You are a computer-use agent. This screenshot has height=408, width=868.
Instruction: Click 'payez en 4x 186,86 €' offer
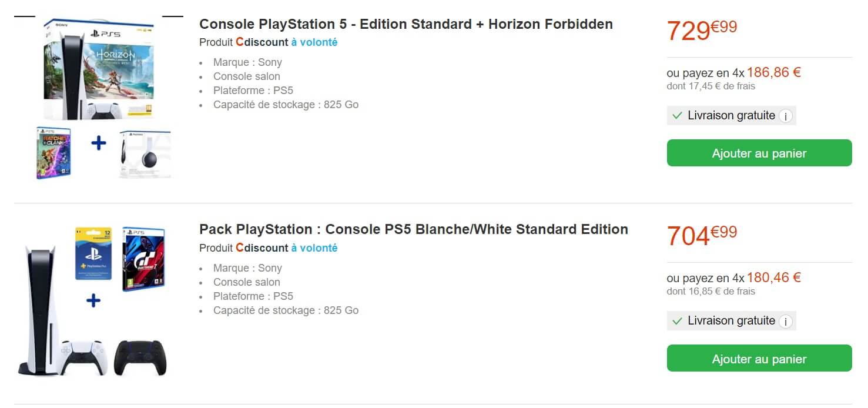733,73
